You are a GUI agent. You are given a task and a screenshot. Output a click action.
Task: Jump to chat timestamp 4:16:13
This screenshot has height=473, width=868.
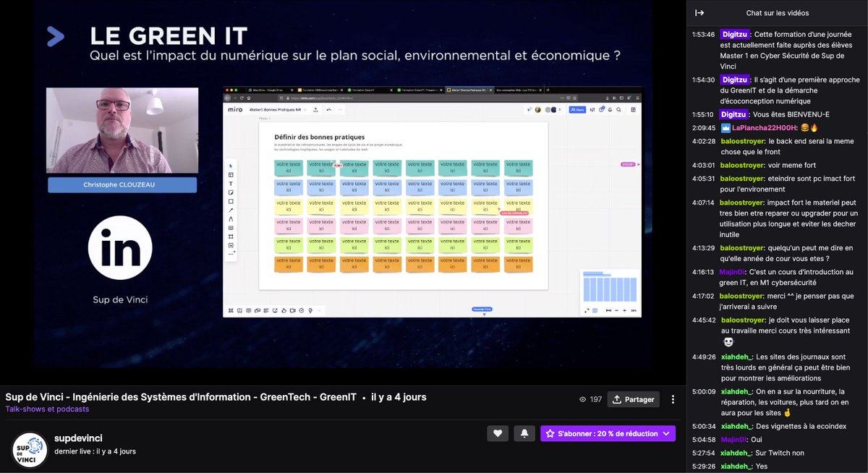(x=703, y=272)
